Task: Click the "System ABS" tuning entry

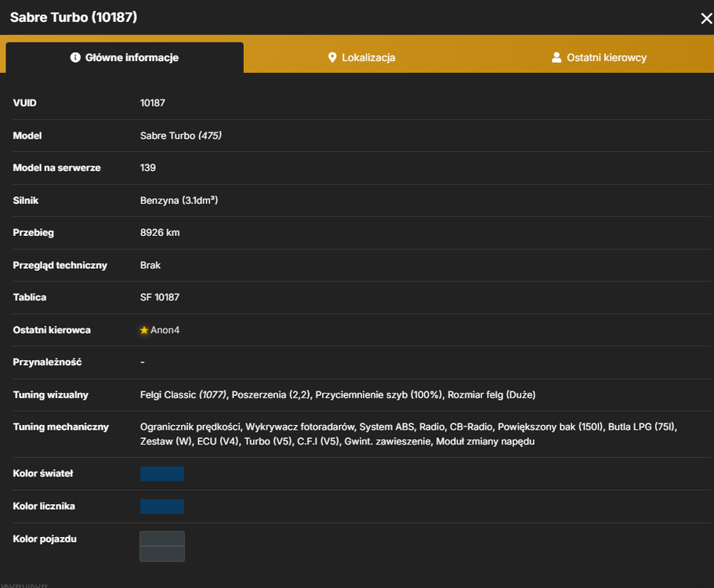Action: pos(386,427)
